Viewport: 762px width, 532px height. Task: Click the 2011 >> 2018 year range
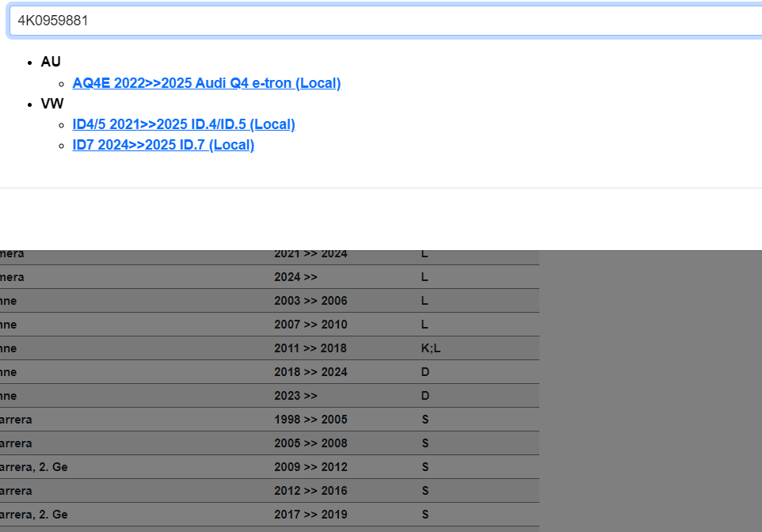[311, 348]
